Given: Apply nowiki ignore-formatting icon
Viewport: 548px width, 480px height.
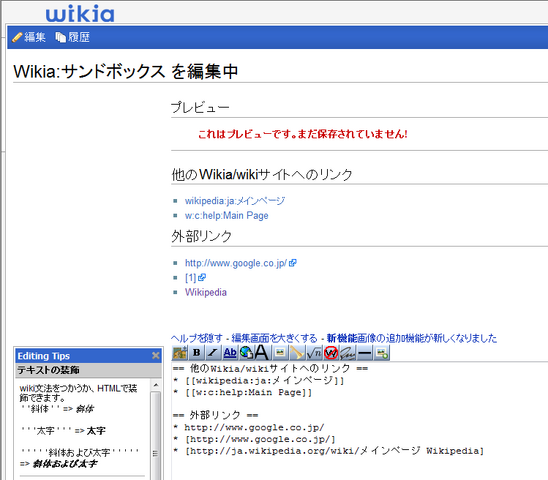Looking at the screenshot, I should (x=331, y=353).
